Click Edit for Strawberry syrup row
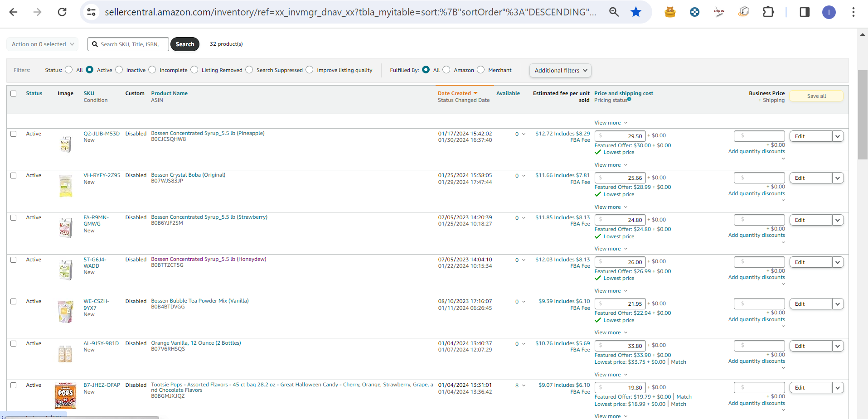The image size is (868, 419). [811, 220]
